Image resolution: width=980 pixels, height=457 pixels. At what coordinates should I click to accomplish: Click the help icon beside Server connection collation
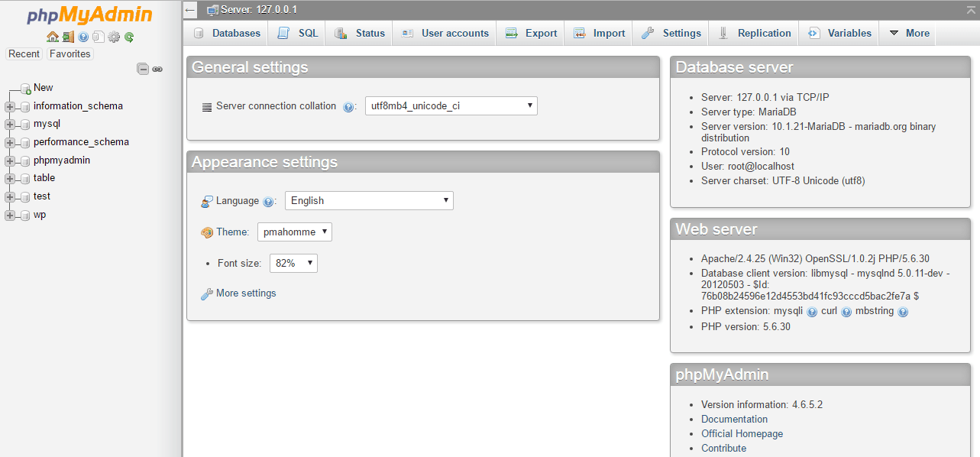[348, 107]
